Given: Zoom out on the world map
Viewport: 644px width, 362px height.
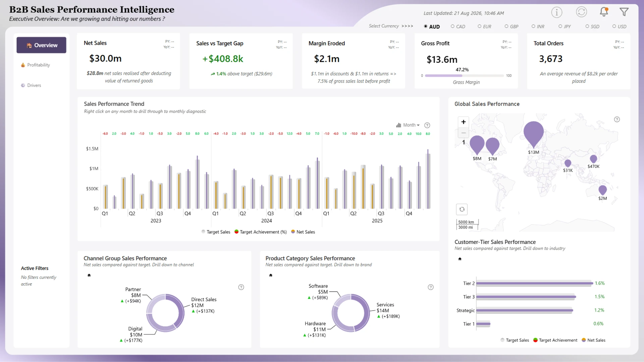Looking at the screenshot, I should pos(463,133).
